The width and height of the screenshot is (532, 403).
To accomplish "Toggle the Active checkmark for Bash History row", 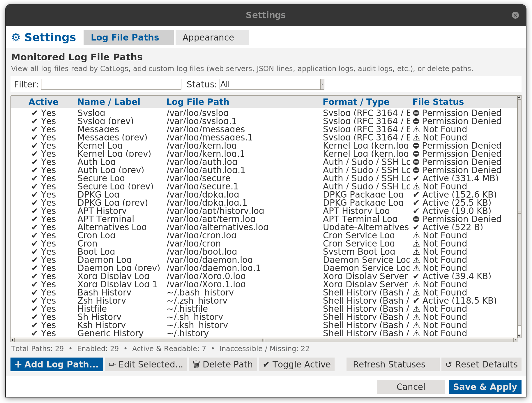I will click(x=35, y=293).
